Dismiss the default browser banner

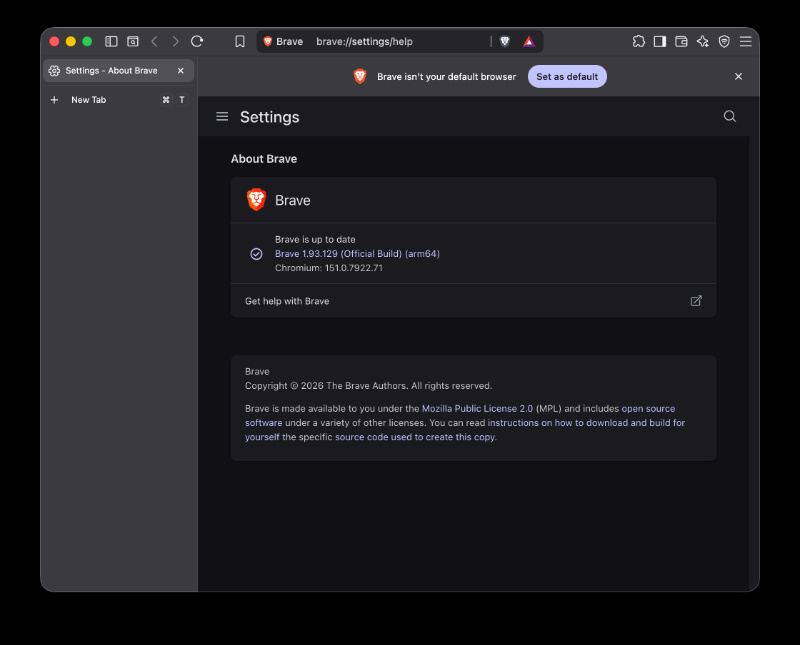coord(738,77)
